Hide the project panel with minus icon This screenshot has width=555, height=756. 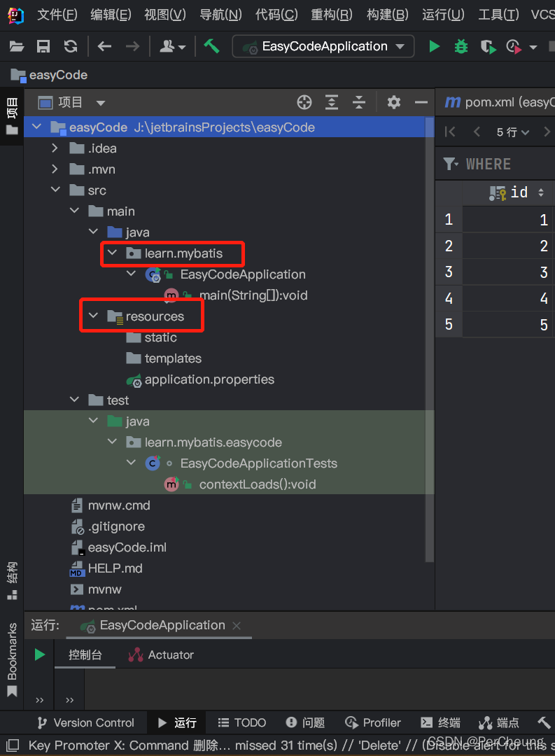(x=421, y=102)
